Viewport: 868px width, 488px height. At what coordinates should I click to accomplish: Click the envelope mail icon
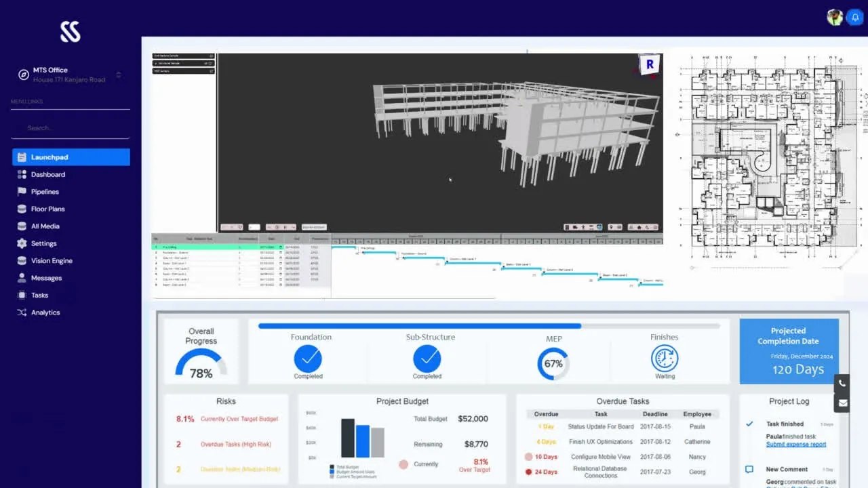(x=842, y=403)
